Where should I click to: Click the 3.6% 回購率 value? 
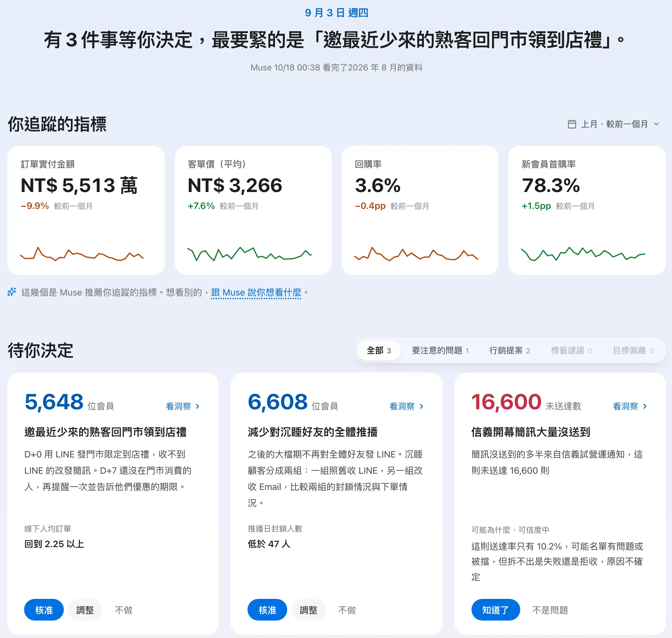[378, 185]
